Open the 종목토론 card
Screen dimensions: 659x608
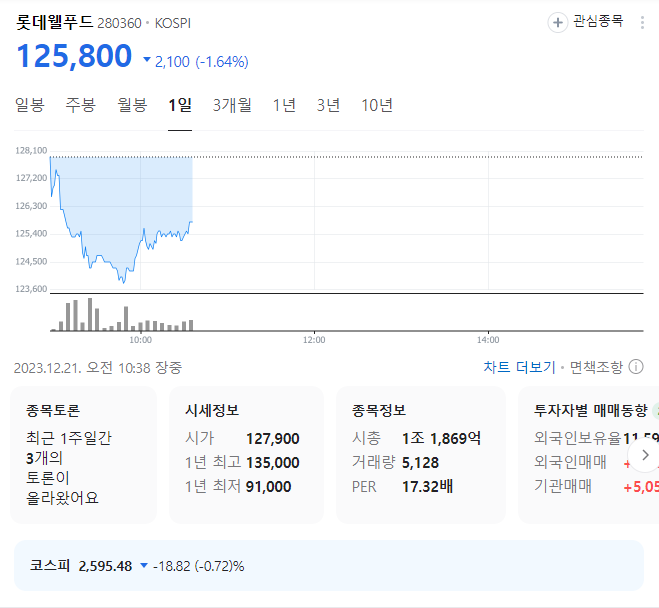point(83,455)
